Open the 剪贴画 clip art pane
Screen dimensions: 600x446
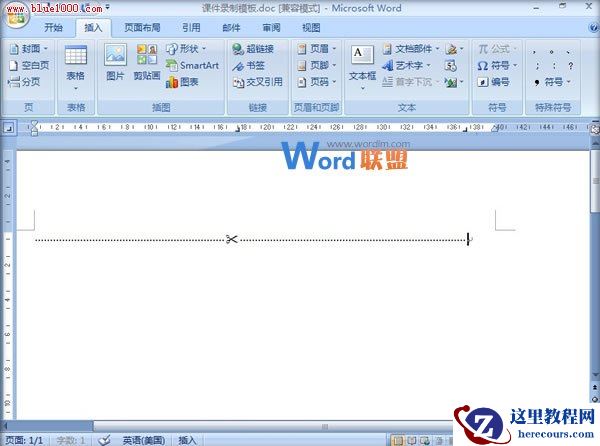147,63
